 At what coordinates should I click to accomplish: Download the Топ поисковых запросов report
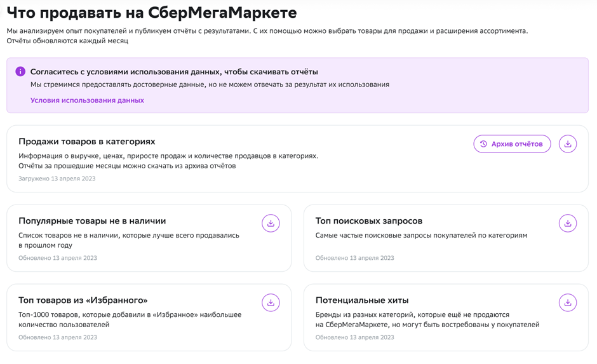[567, 224]
